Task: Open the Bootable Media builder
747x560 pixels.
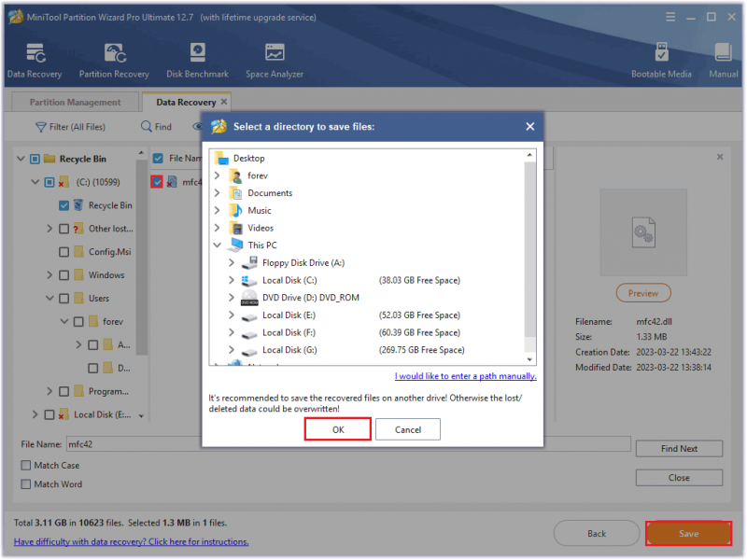Action: pyautogui.click(x=661, y=53)
